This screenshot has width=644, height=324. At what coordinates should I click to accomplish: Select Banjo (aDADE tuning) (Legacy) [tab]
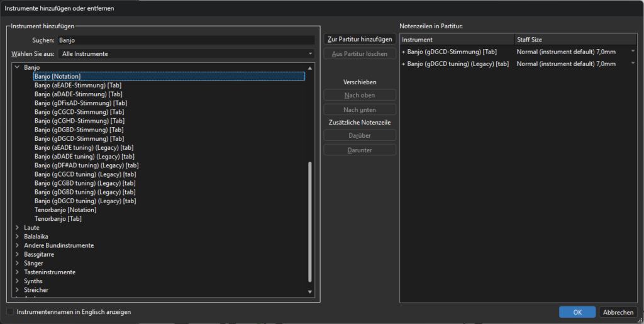click(x=84, y=157)
